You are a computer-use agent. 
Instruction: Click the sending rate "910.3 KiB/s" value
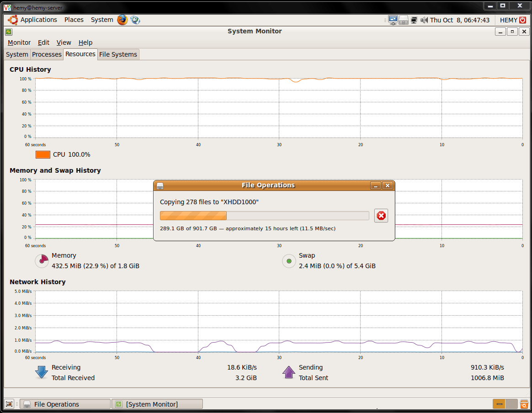pos(487,368)
